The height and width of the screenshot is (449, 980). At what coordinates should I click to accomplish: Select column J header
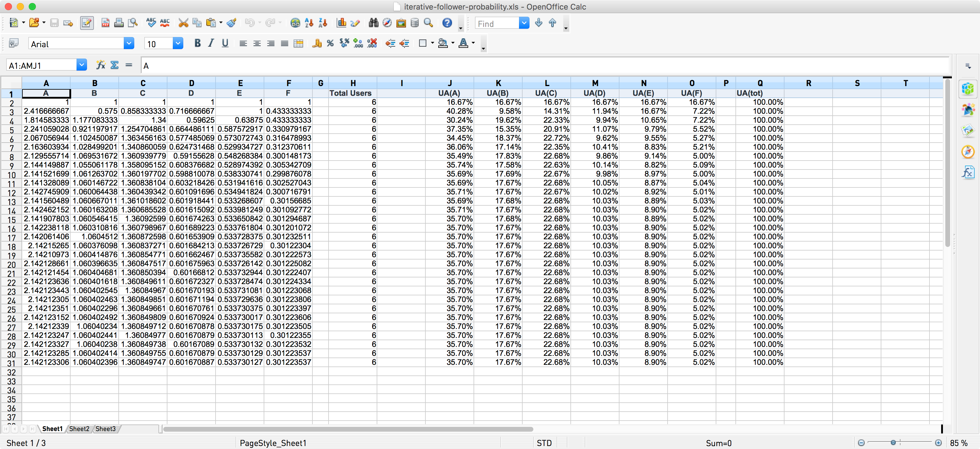(x=450, y=83)
